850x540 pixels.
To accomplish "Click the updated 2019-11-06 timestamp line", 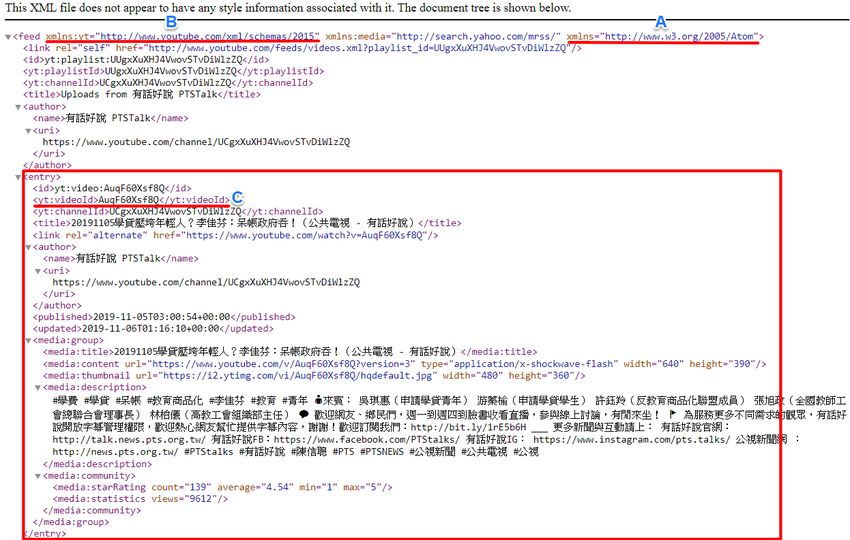I will pos(153,329).
